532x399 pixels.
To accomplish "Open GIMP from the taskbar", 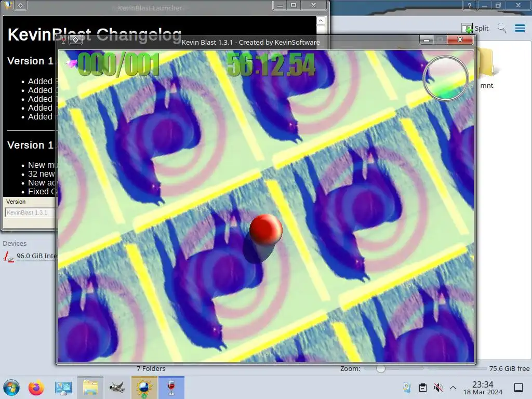I will pos(117,388).
